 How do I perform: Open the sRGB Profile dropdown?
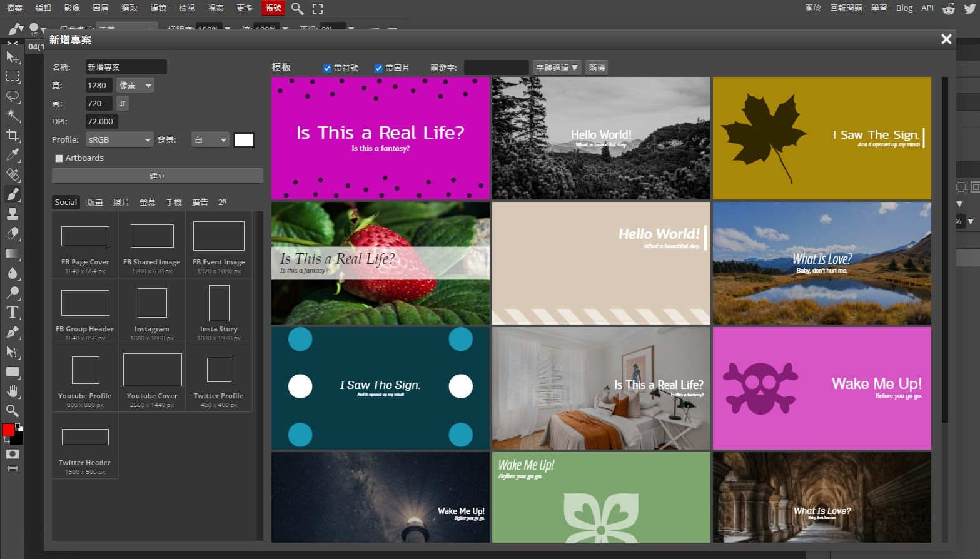119,139
